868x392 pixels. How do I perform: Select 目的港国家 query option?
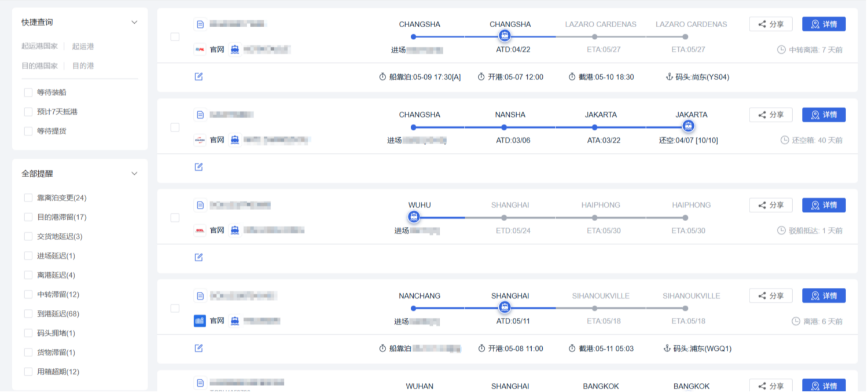click(x=39, y=66)
